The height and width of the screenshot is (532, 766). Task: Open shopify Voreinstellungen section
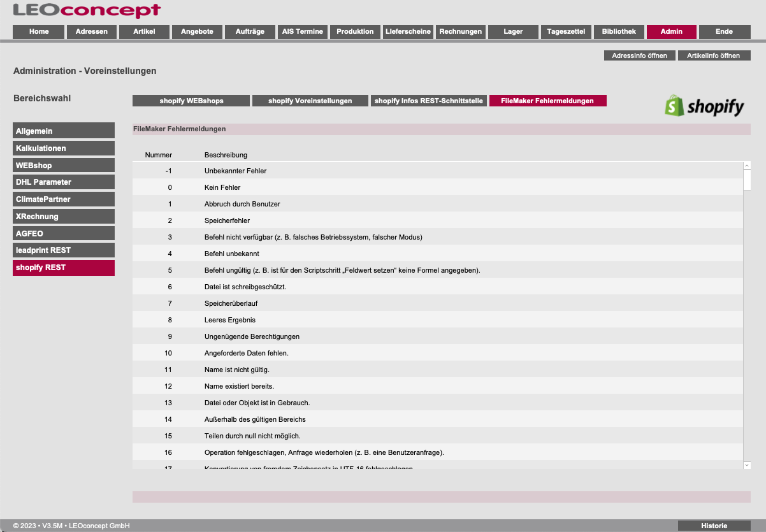click(x=310, y=101)
